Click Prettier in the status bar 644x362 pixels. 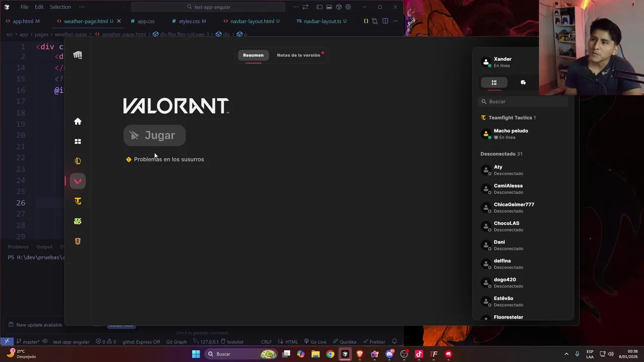point(374,342)
